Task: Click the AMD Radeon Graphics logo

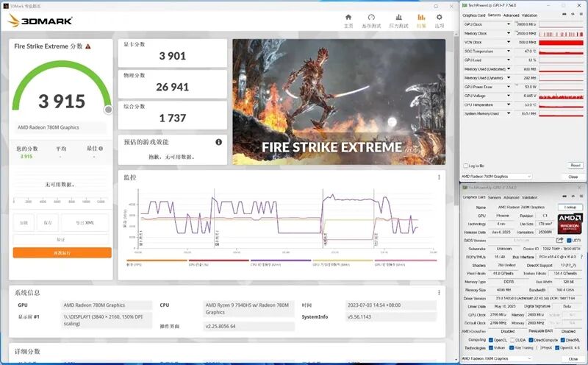Action: click(570, 224)
